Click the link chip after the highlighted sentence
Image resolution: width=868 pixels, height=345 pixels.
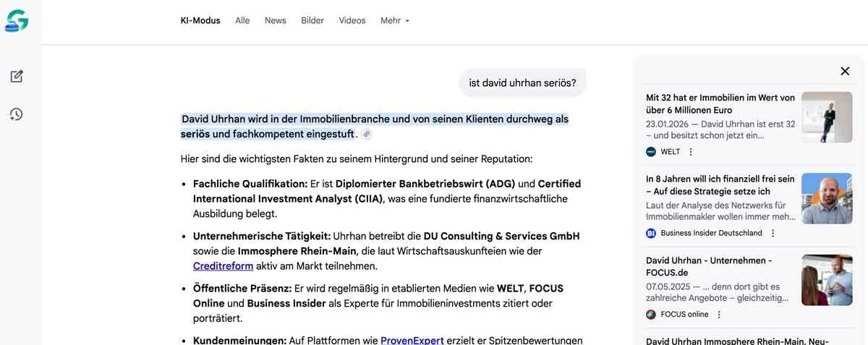click(367, 135)
